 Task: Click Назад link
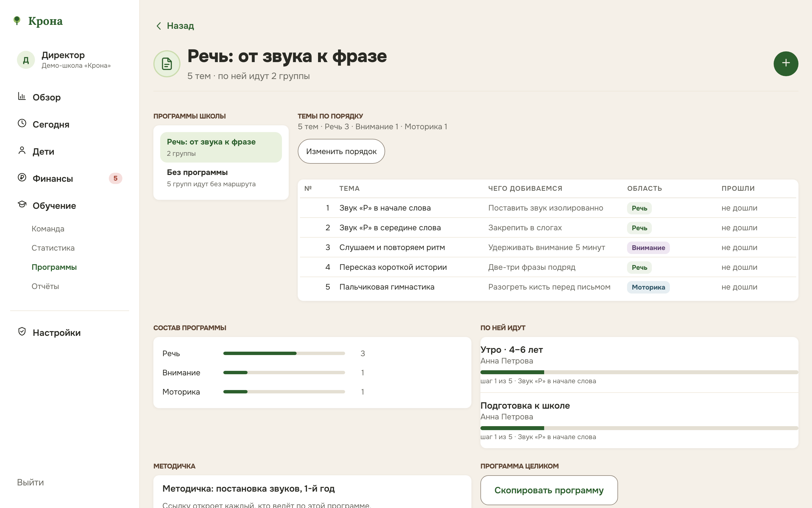pos(175,26)
